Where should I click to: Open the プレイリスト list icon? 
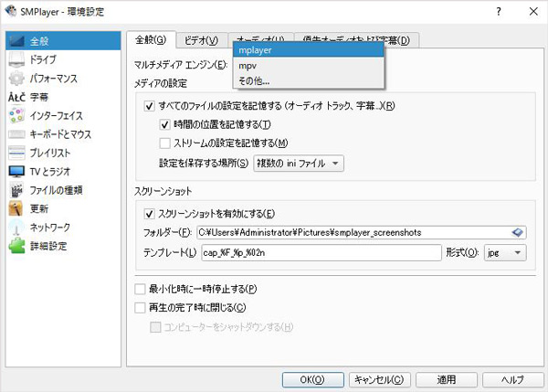pyautogui.click(x=16, y=153)
